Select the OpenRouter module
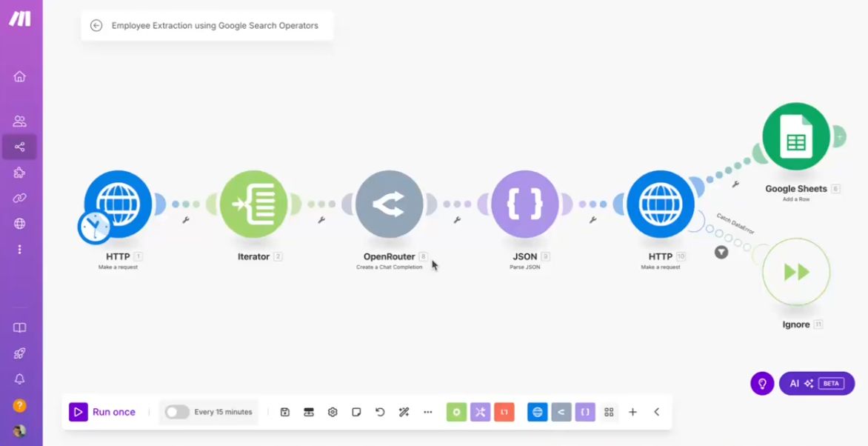 389,204
